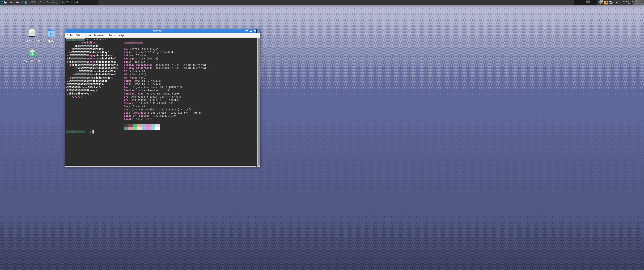Viewport: 644px width, 270px height.
Task: Open Steam from the system tray
Action: tap(611, 2)
